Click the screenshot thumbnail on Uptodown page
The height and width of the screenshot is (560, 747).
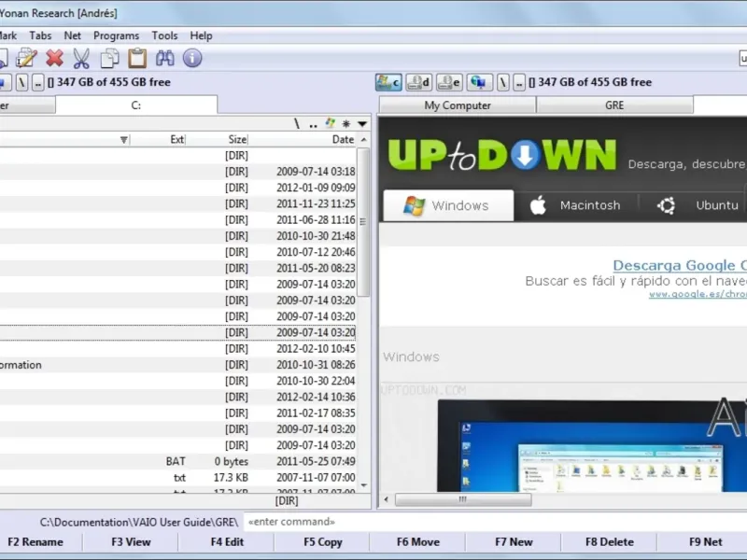tap(592, 446)
